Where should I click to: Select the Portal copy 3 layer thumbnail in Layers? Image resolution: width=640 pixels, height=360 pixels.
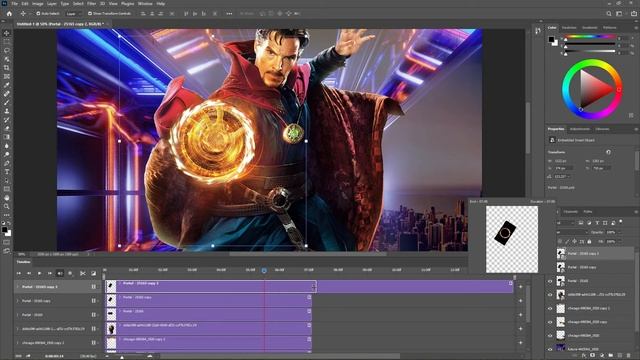561,253
